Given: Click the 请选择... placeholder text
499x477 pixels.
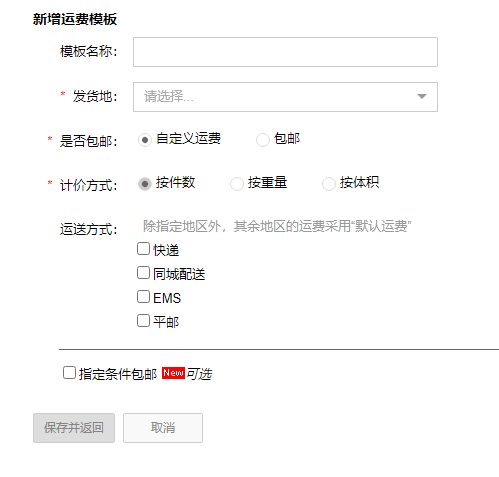Looking at the screenshot, I should click(x=168, y=97).
